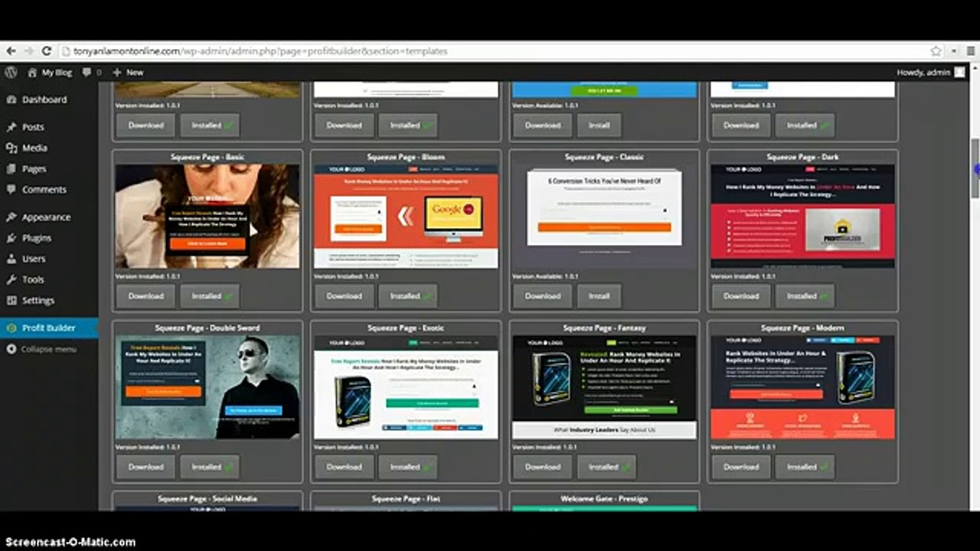Click Installed for Squeeze Page - Dark

805,295
